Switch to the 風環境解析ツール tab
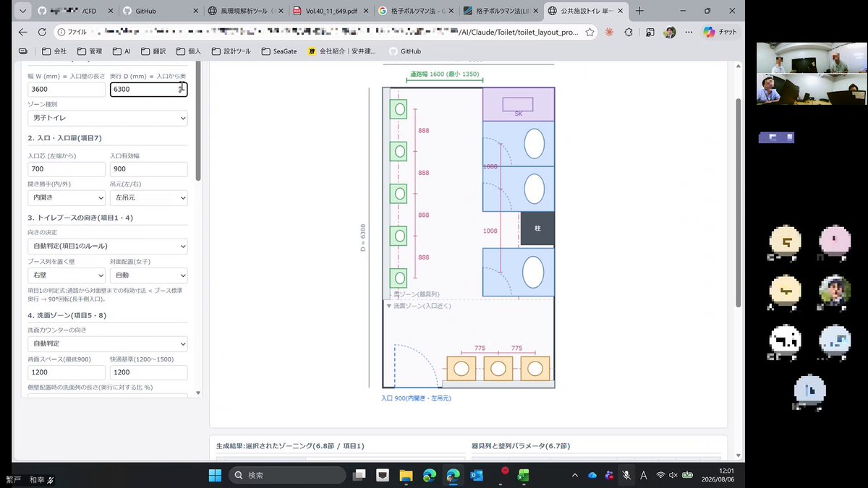Viewport: 868px width, 488px height. click(245, 11)
